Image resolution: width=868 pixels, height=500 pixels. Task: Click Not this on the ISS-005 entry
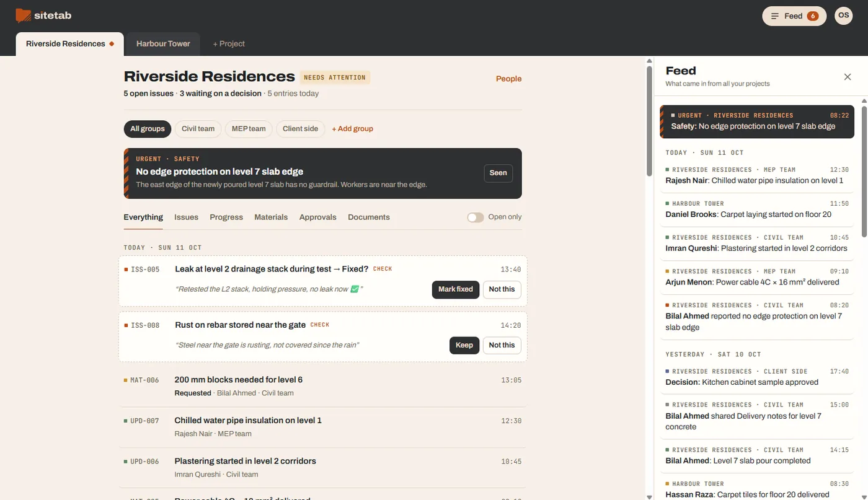(x=502, y=289)
